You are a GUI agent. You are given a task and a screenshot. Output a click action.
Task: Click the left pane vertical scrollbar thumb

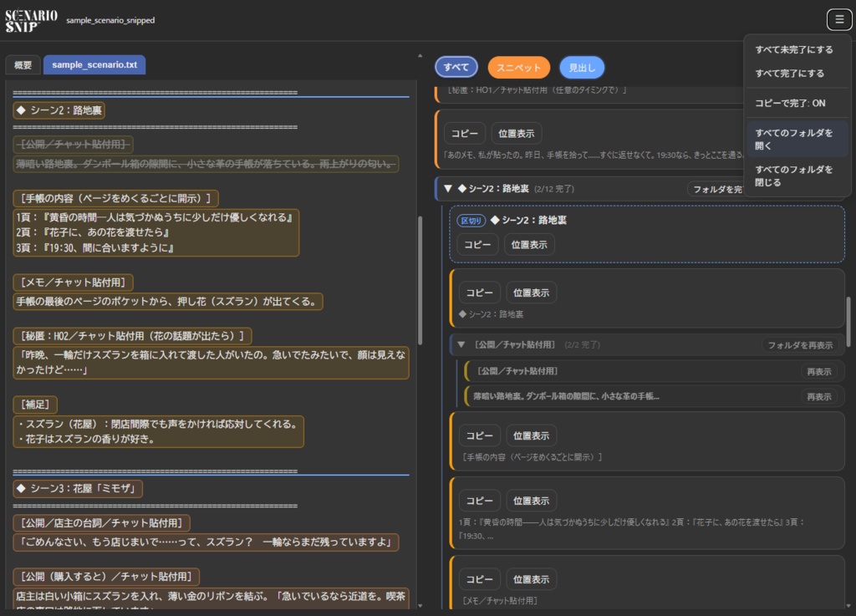click(x=420, y=281)
